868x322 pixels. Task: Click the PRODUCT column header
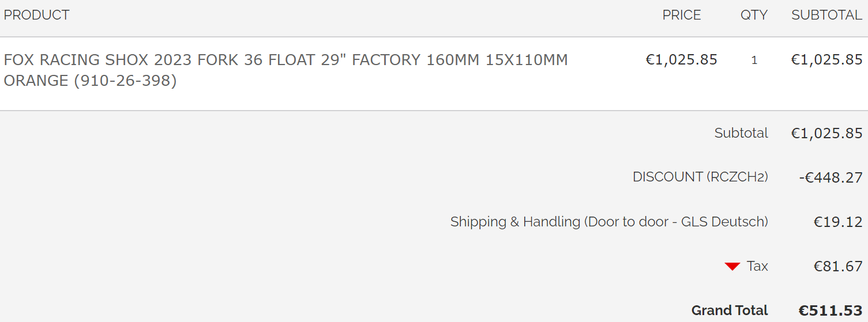(36, 15)
